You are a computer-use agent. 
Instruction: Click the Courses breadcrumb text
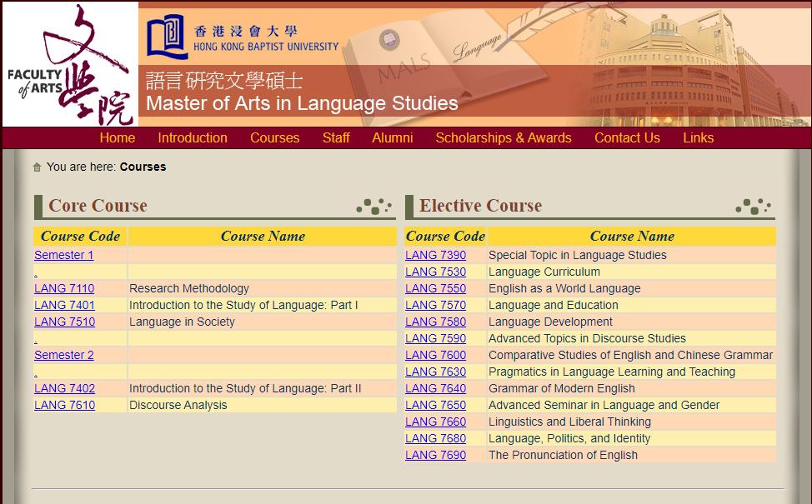[143, 167]
